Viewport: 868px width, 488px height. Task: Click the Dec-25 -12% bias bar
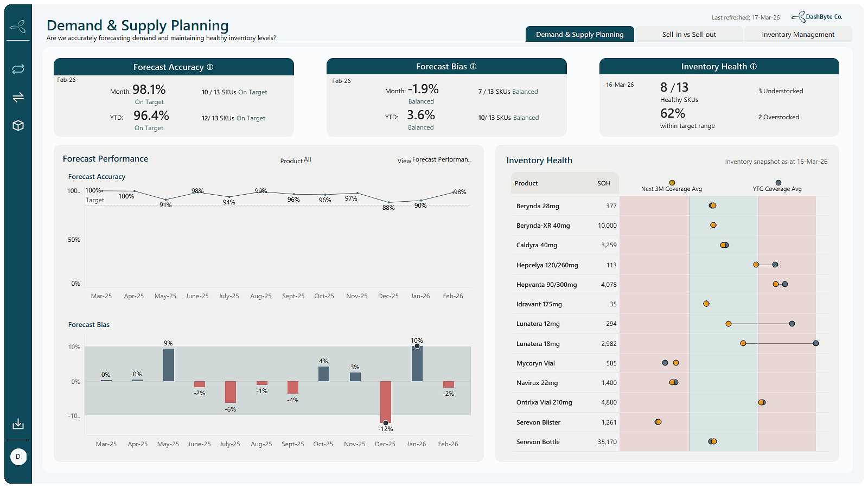pos(386,402)
